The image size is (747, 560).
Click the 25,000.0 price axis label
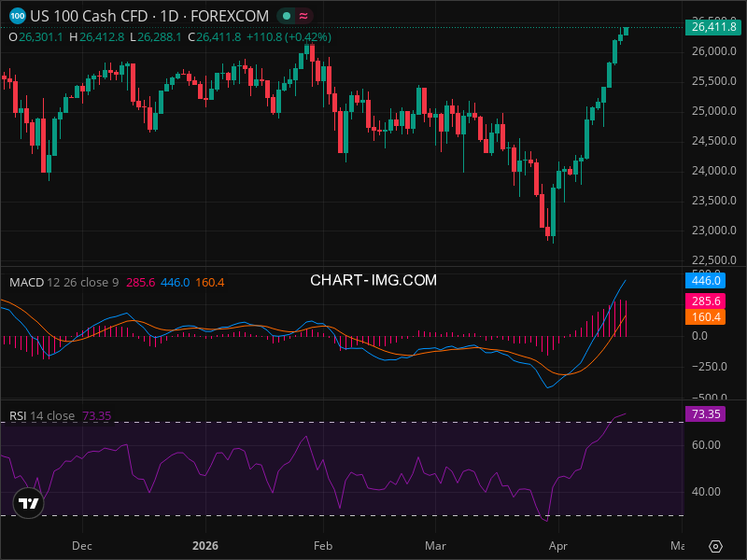pos(713,111)
